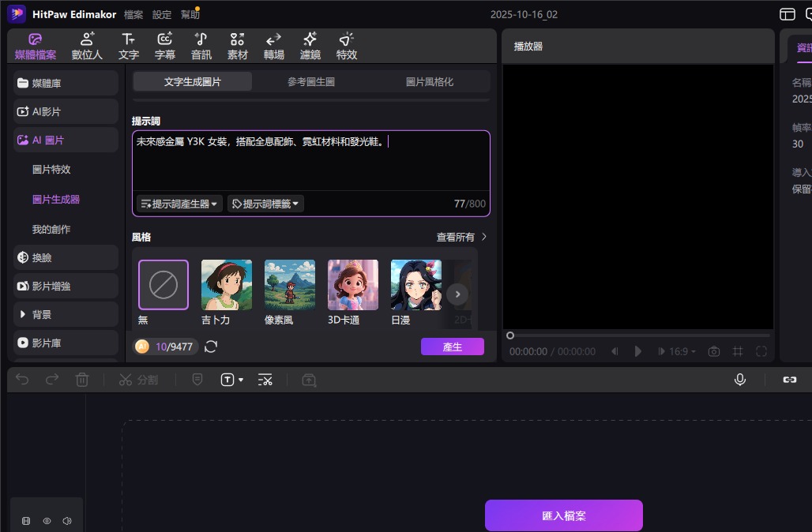Select the 轉場 transitions icon
This screenshot has width=812, height=532.
click(x=273, y=46)
